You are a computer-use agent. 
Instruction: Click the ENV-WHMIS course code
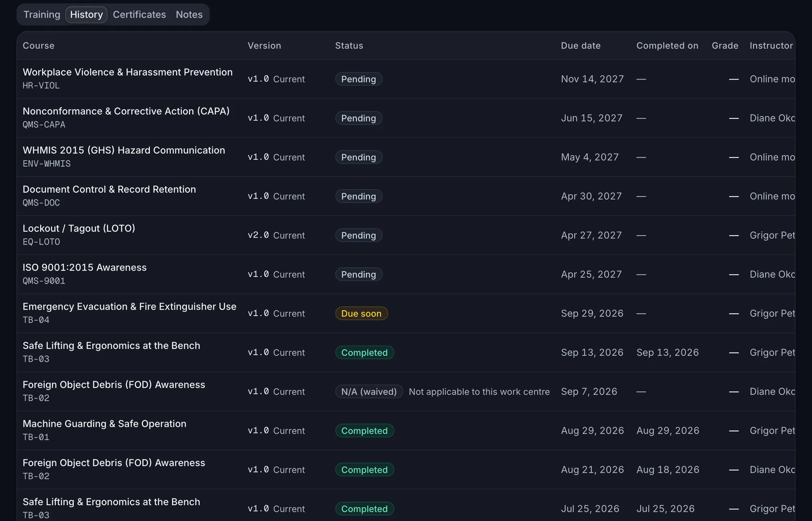[47, 164]
